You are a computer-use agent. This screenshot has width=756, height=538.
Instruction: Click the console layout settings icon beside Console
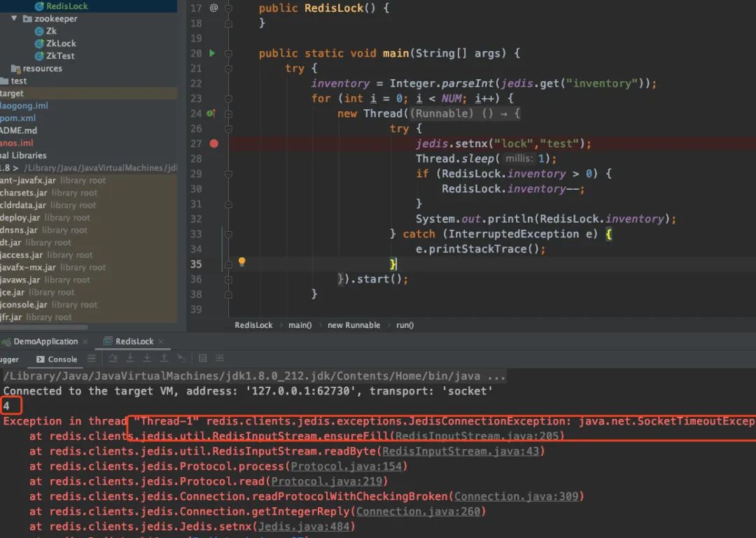coord(92,358)
